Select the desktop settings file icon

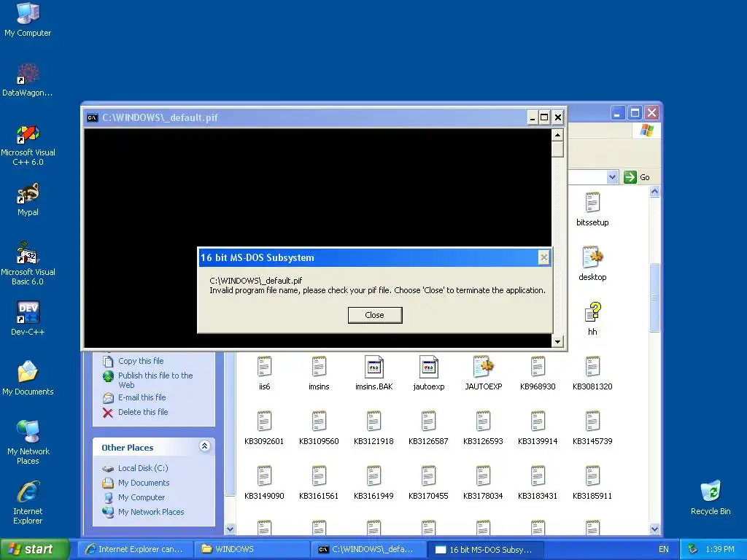click(x=592, y=264)
